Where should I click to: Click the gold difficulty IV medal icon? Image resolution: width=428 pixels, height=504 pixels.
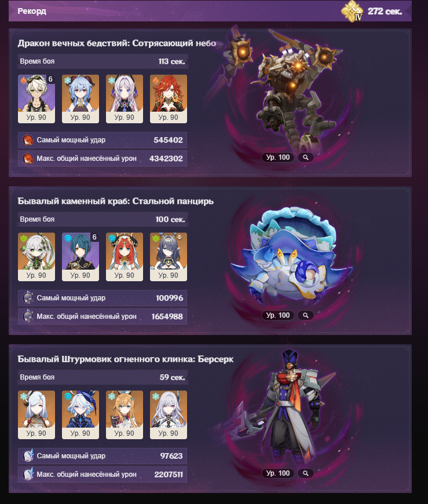point(352,12)
